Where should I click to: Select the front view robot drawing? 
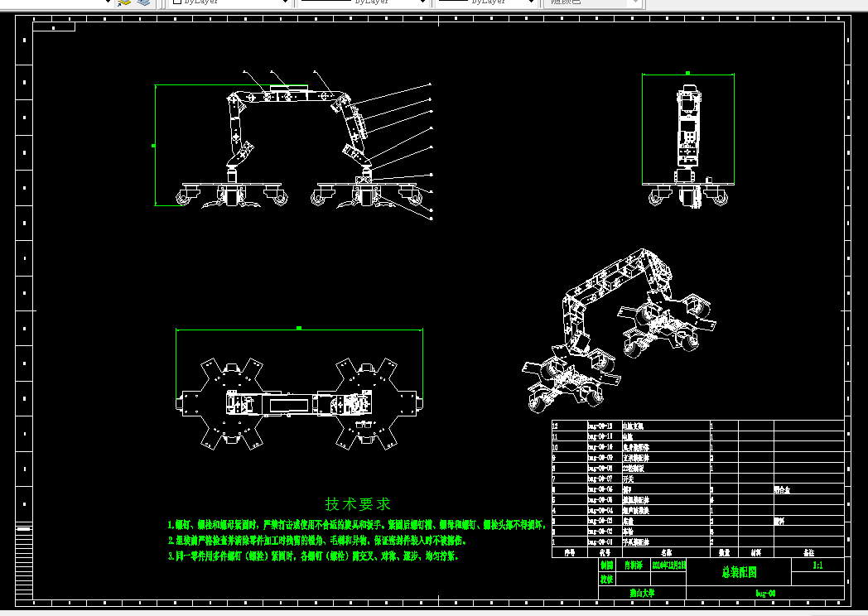[x=299, y=146]
